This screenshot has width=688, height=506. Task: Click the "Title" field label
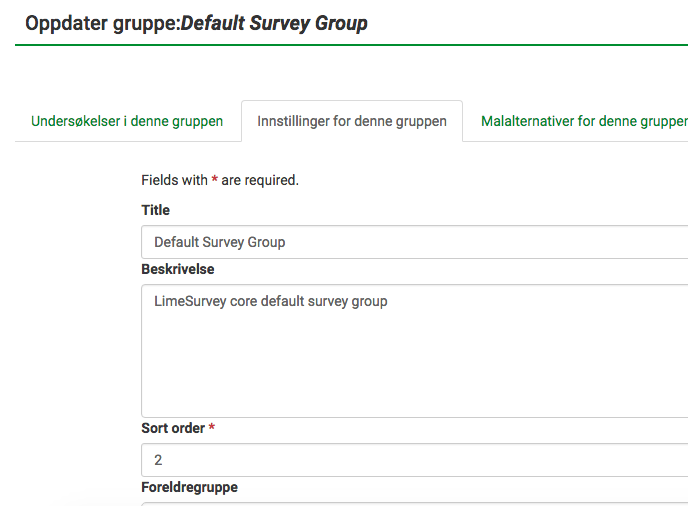[156, 210]
